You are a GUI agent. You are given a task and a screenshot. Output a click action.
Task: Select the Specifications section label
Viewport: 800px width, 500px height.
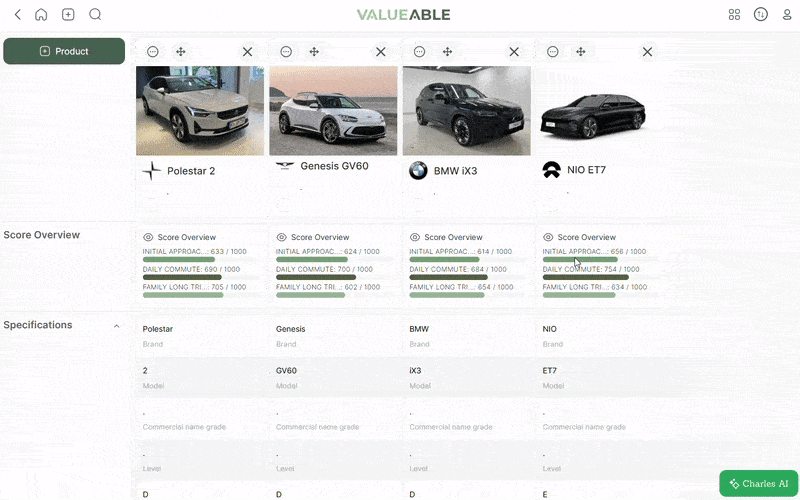[38, 325]
